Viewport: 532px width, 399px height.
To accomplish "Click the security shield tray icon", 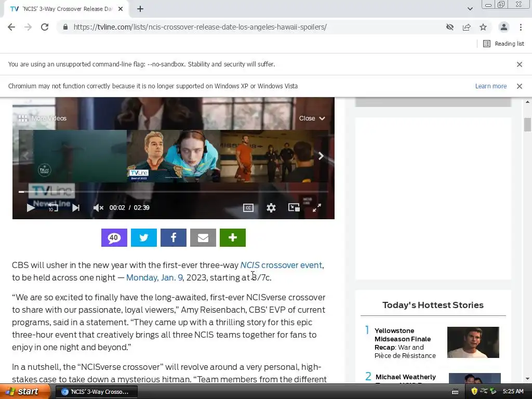I will [x=474, y=392].
